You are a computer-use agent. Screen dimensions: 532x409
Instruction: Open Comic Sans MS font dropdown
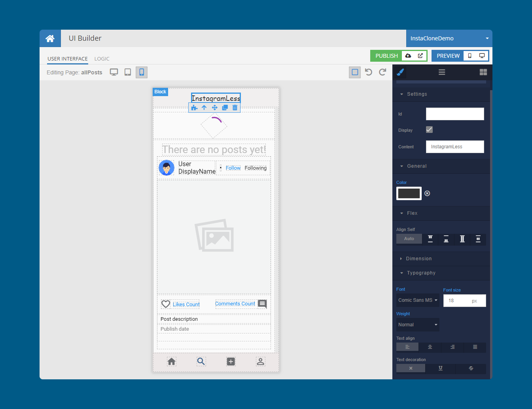418,300
